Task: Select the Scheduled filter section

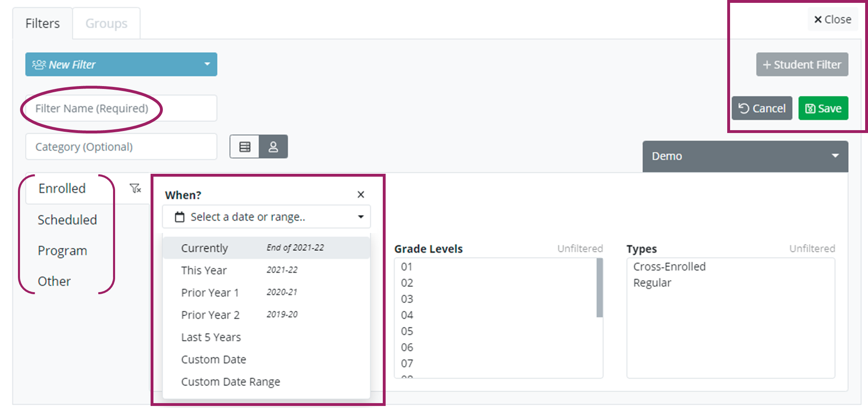Action: 67,220
